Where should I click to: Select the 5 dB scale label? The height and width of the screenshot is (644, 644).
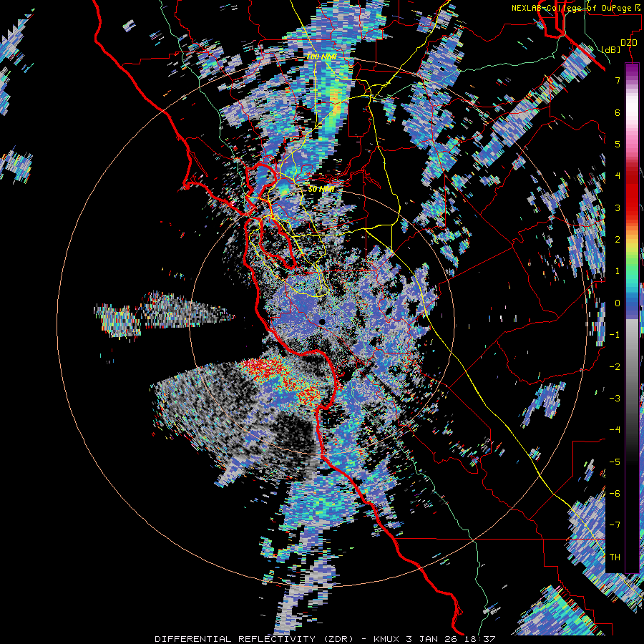(618, 144)
